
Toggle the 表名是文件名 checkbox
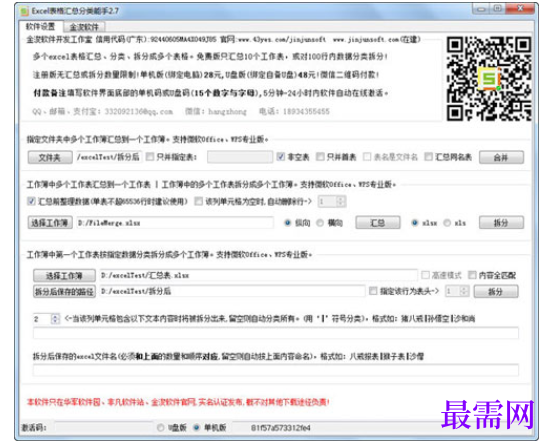[x=367, y=157]
